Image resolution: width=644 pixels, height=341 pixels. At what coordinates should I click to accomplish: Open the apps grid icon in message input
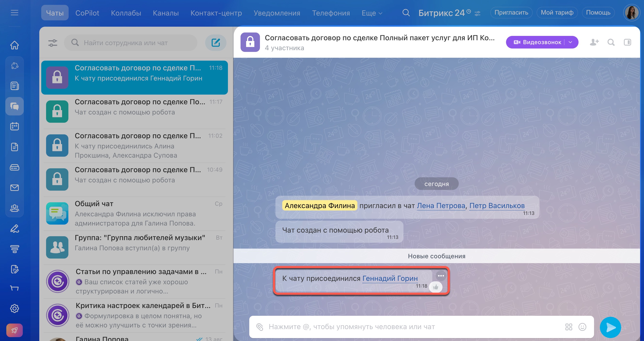pyautogui.click(x=569, y=327)
